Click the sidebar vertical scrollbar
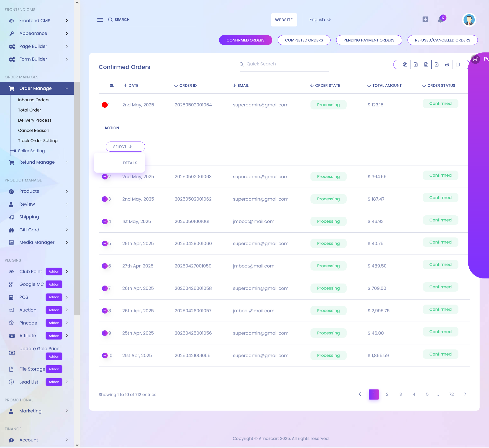 77,199
